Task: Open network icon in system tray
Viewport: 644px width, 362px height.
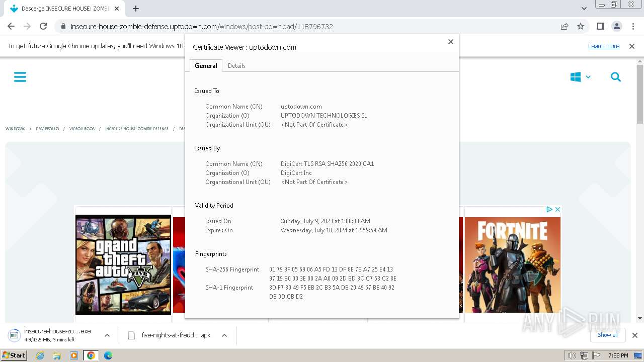Action: 584,355
